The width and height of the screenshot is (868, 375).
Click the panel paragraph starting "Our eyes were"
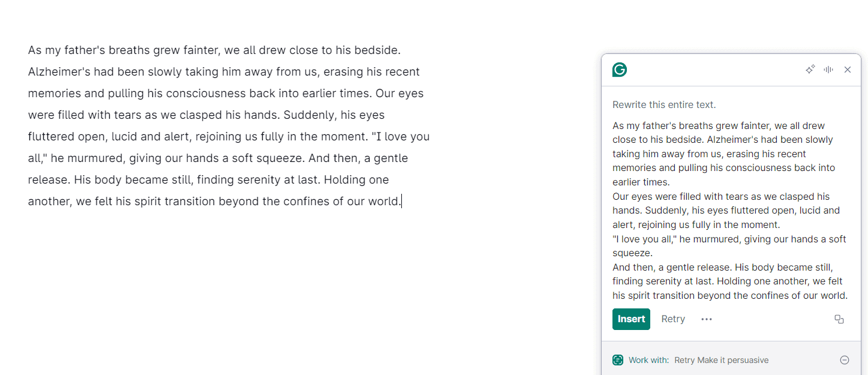pos(725,211)
